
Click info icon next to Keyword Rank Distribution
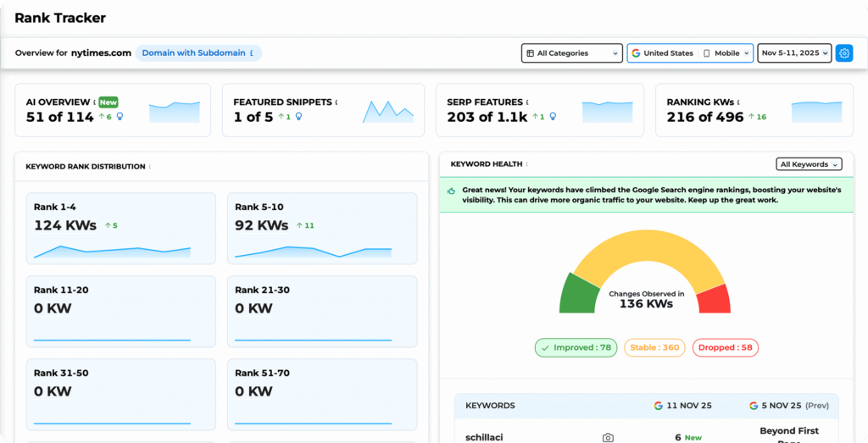tap(150, 167)
